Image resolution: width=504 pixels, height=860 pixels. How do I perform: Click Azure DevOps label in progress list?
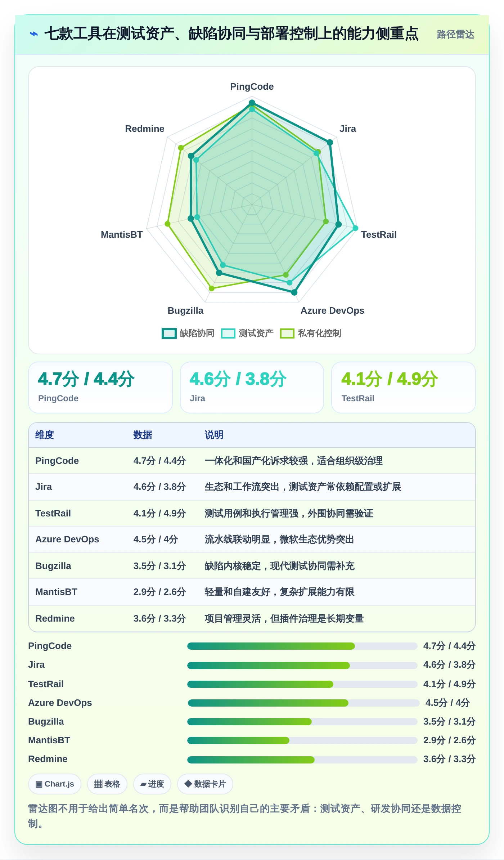[60, 703]
